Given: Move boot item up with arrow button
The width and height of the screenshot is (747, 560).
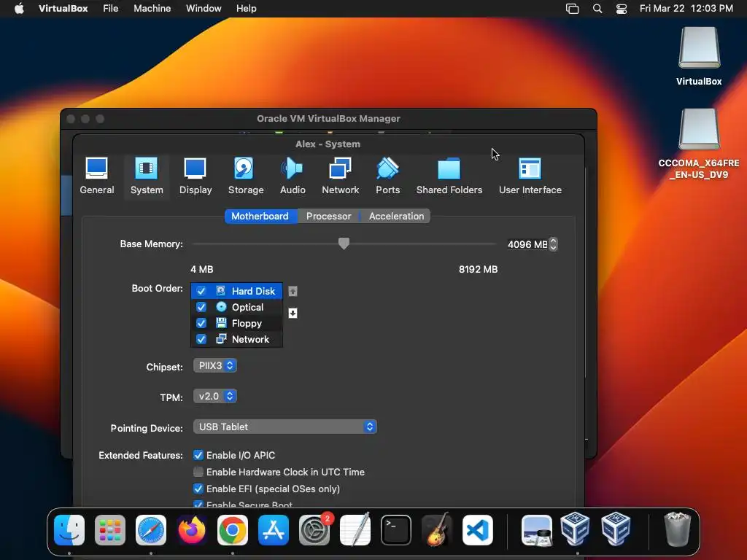Looking at the screenshot, I should pos(293,291).
